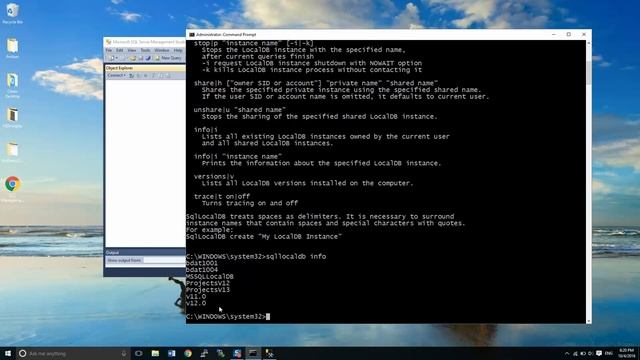The width and height of the screenshot is (640, 360).
Task: Click ENG language indicator
Action: click(x=609, y=353)
